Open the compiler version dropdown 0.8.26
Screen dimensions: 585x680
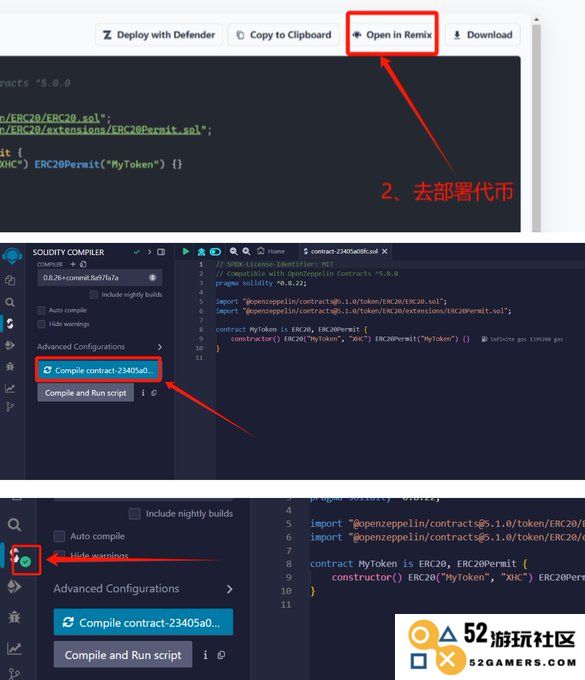coord(100,278)
